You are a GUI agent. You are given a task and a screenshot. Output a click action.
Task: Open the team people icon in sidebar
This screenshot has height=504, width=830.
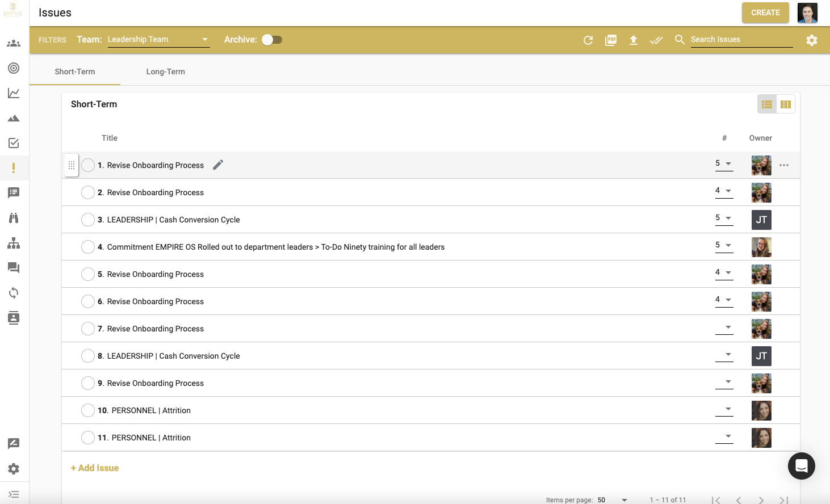(x=14, y=43)
